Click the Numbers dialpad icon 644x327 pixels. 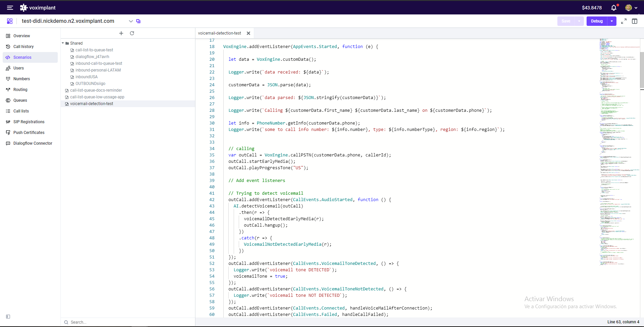point(8,79)
